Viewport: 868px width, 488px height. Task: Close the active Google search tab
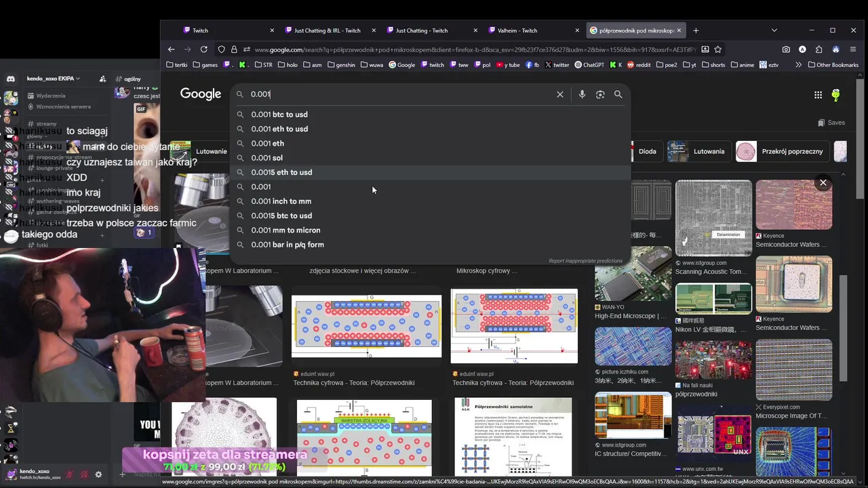pos(679,30)
